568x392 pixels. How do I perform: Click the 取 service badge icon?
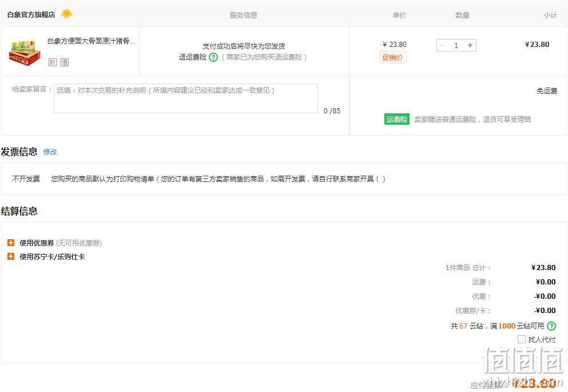[53, 62]
